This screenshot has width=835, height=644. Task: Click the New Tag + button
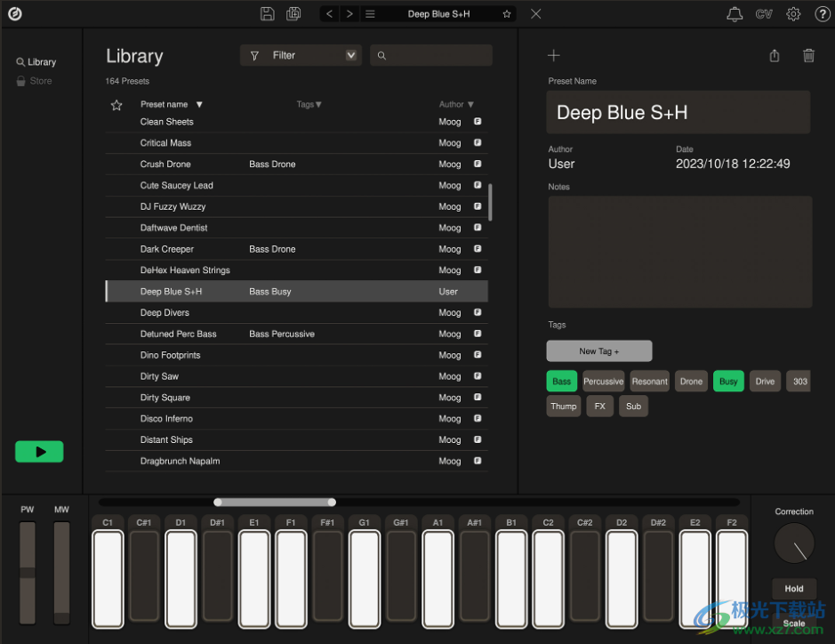pos(598,350)
